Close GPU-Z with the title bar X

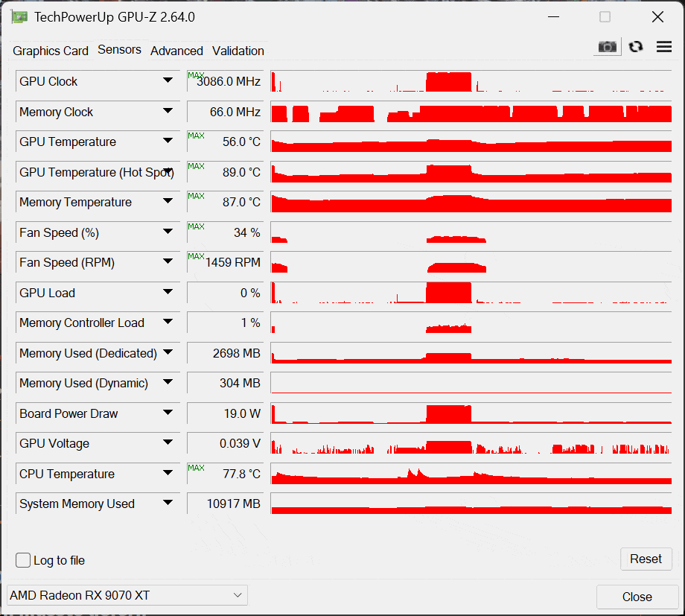click(x=657, y=17)
